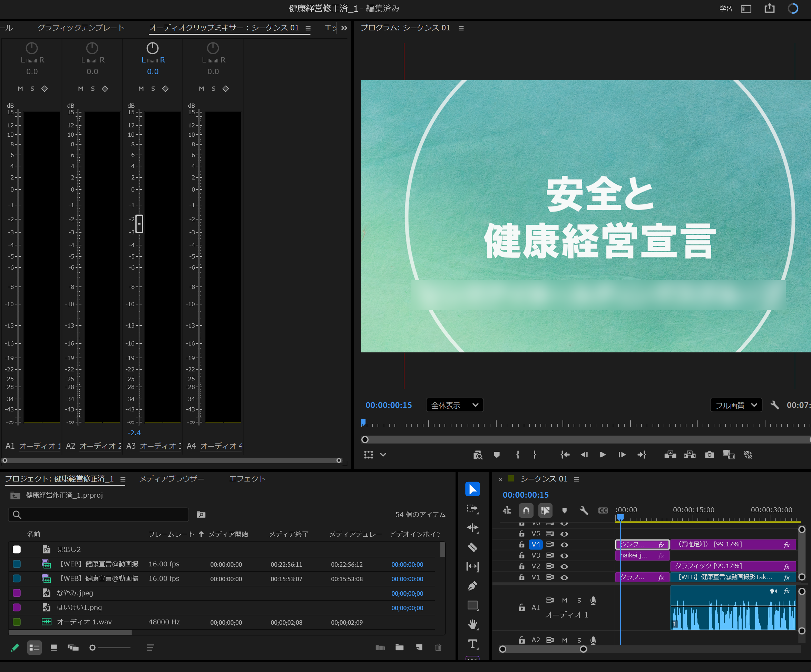Viewport: 811px width, 672px height.
Task: Select the Razor tool
Action: coord(472,547)
